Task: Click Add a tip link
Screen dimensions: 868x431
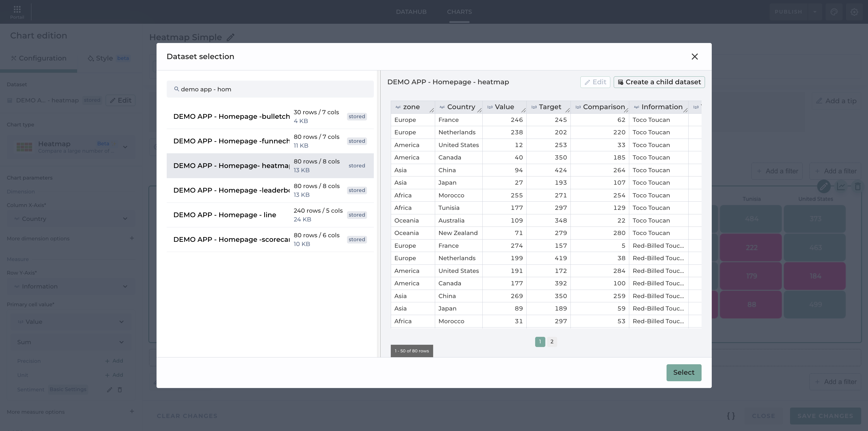Action: (x=837, y=101)
